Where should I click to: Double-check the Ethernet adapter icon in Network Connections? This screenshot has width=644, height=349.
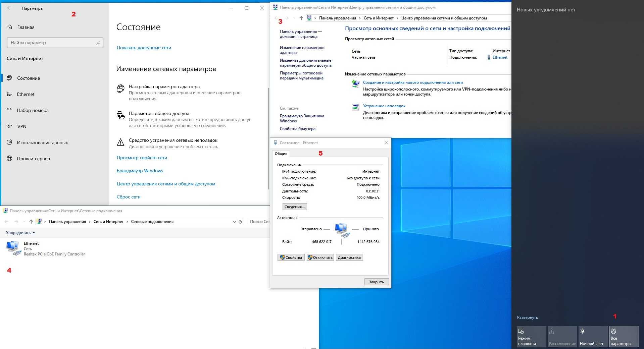click(x=13, y=248)
